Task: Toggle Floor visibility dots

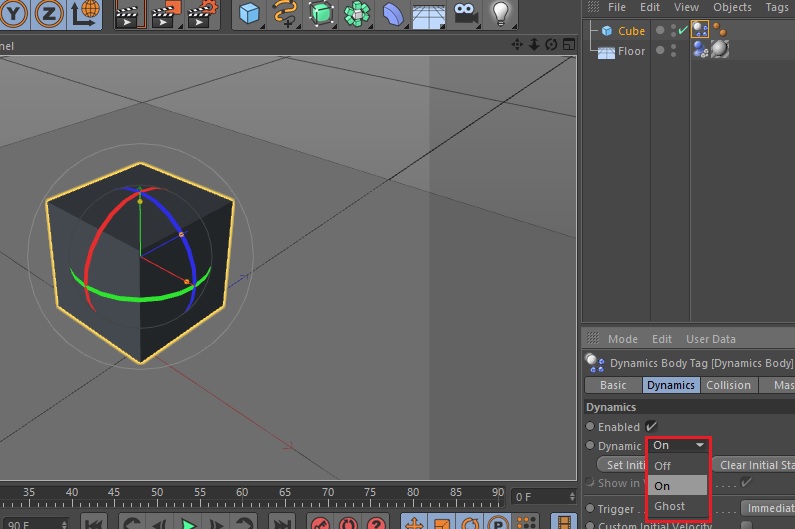Action: click(673, 50)
